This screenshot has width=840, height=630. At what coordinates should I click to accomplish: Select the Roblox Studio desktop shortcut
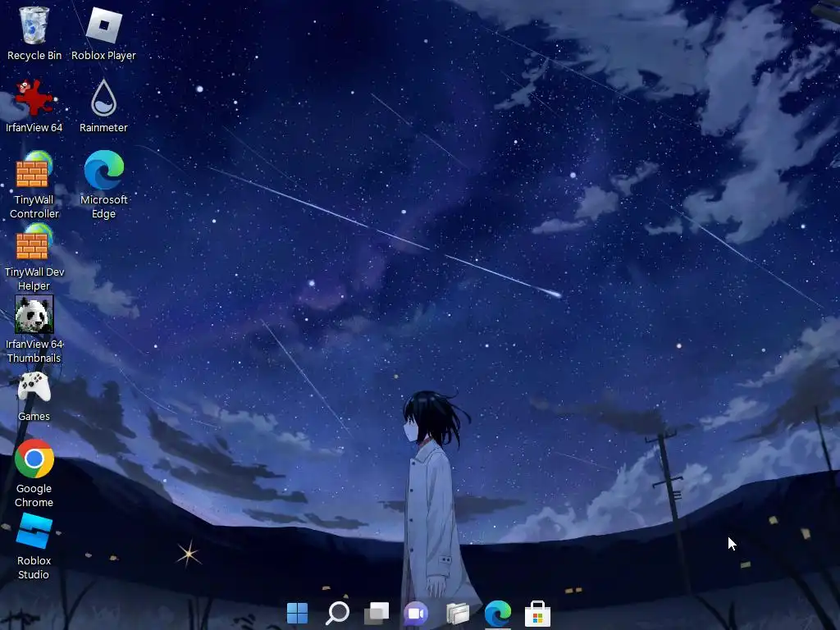click(x=34, y=546)
